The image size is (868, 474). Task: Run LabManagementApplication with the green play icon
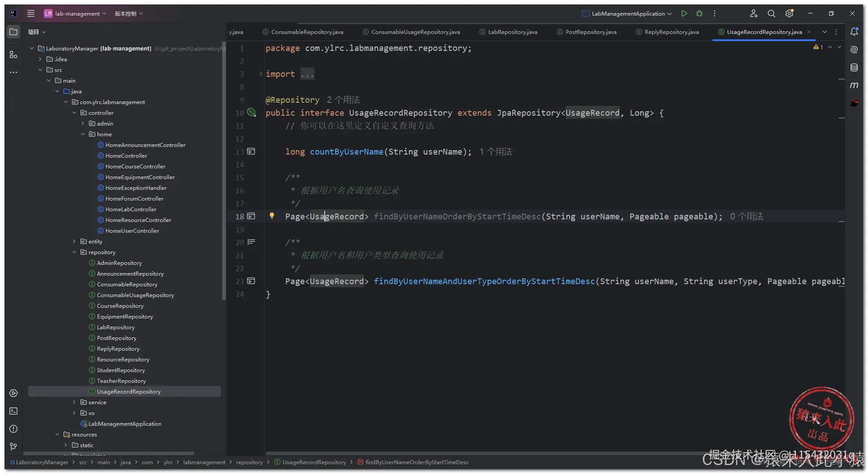(684, 13)
